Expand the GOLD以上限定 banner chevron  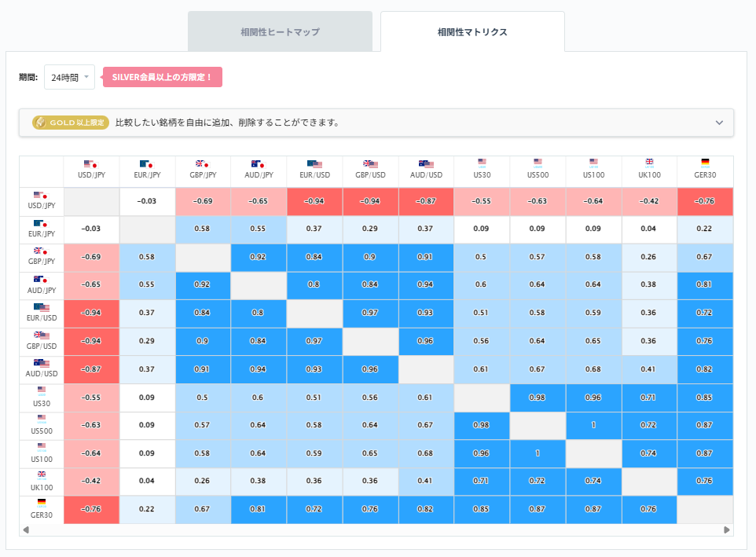pos(717,123)
